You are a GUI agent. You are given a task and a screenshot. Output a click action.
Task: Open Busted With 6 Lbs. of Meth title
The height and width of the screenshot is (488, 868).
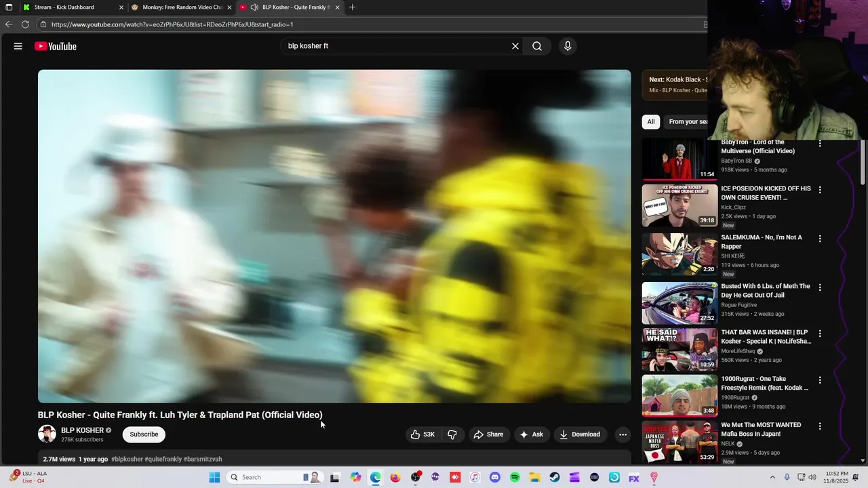coord(766,290)
